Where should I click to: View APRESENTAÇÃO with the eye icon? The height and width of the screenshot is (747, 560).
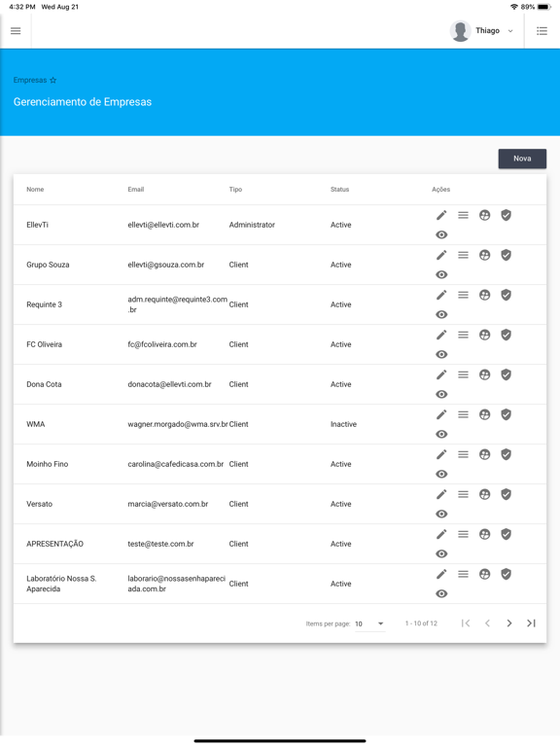click(441, 554)
